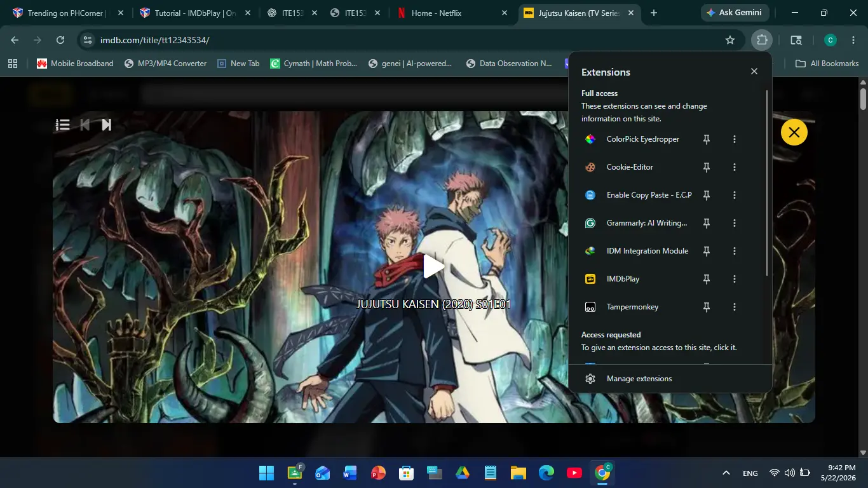The height and width of the screenshot is (488, 868).
Task: Open Mobile Broadband bookmark
Action: 75,64
